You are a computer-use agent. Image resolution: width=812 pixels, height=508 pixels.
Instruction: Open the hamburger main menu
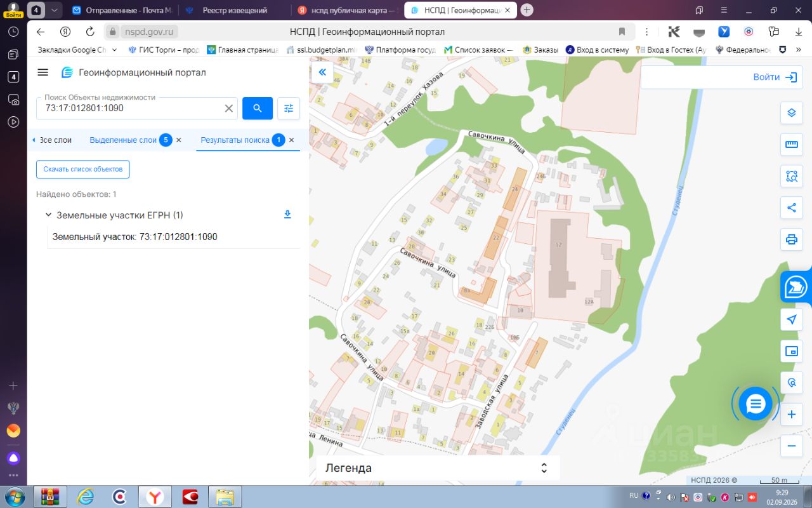coord(43,72)
